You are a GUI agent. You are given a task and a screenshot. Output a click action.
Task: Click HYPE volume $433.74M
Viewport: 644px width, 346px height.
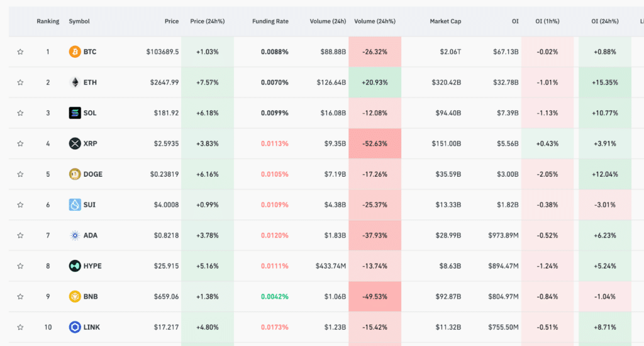[331, 266]
